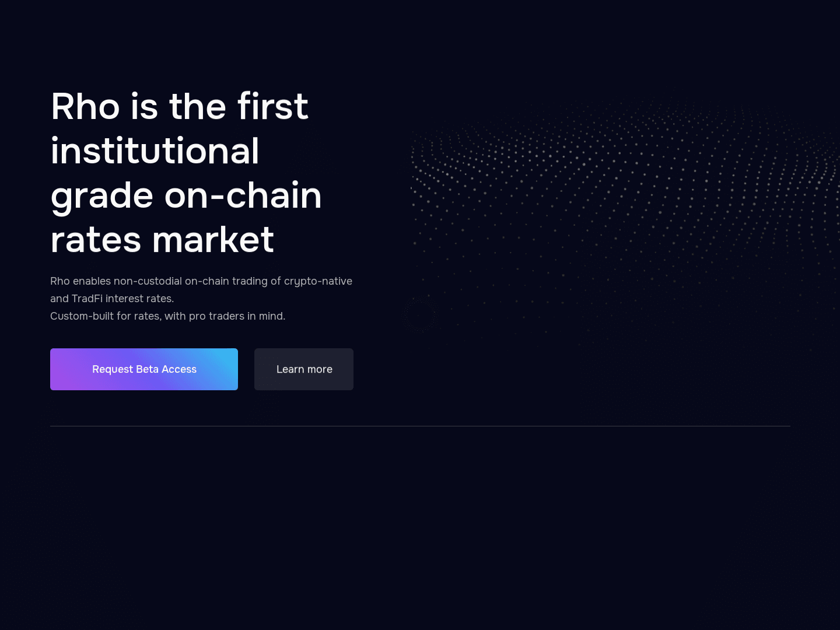The width and height of the screenshot is (840, 630).
Task: Click the word 'institutional' in the heading
Action: pos(155,151)
